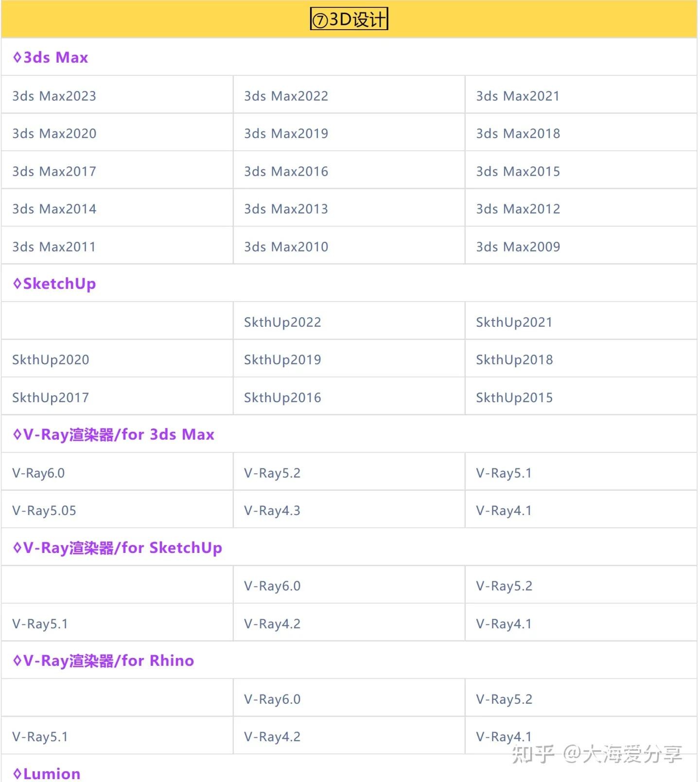Viewport: 700px width, 782px height.
Task: Click the 知乎 watermark logo
Action: click(x=533, y=754)
